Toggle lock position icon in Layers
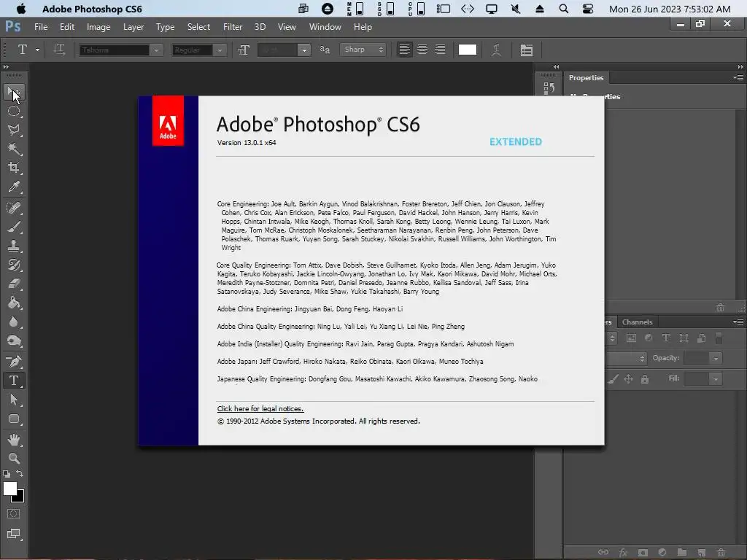 (628, 379)
